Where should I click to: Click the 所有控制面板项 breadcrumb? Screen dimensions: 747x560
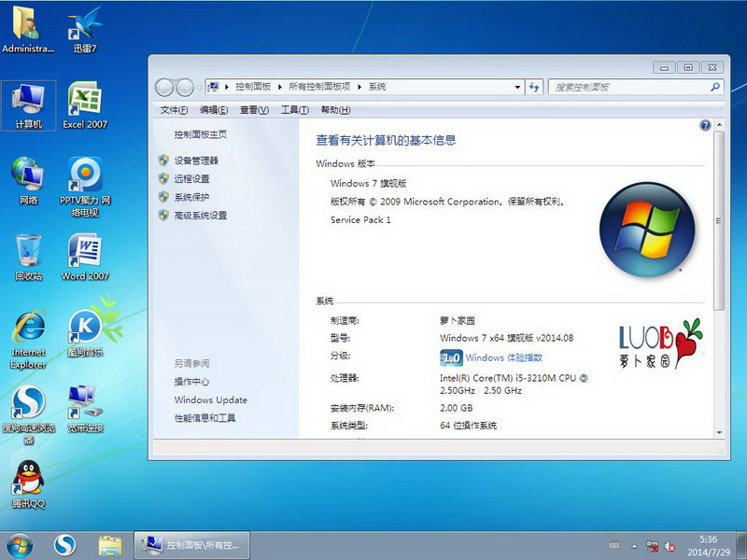tap(319, 87)
